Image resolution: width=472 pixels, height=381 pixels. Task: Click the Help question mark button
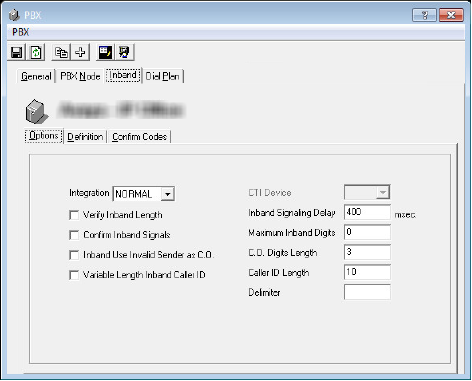pyautogui.click(x=424, y=15)
